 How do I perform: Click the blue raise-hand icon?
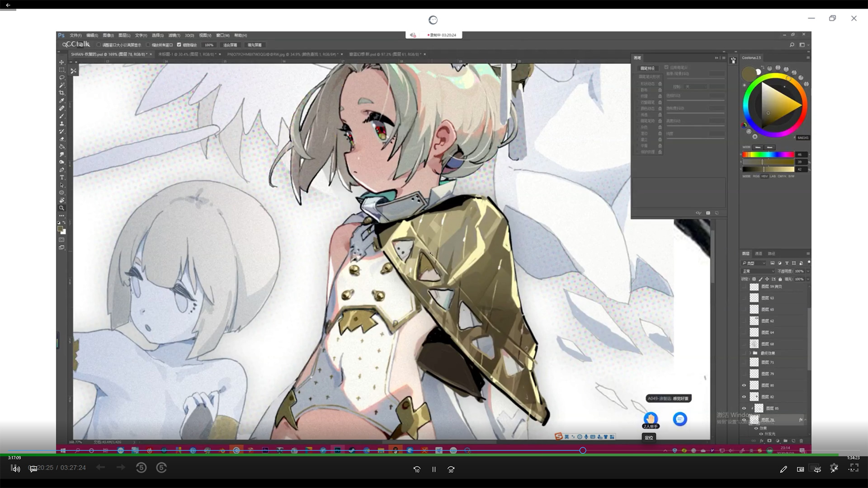point(651,419)
